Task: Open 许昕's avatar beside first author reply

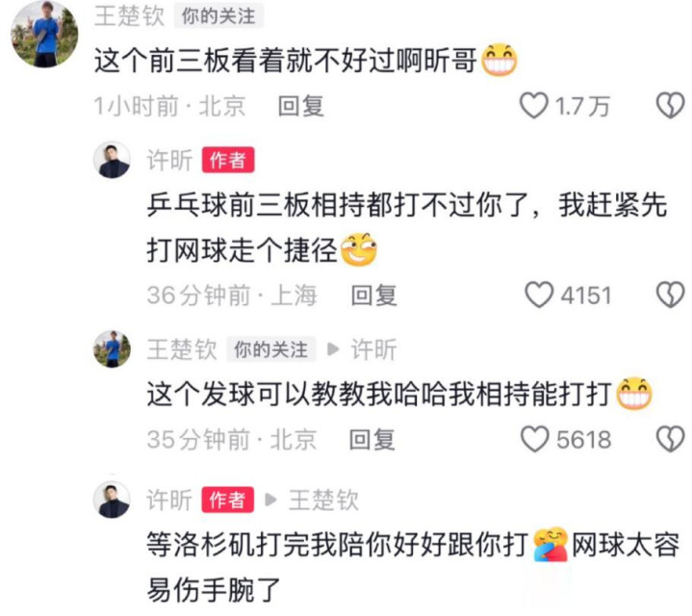Action: 112,160
